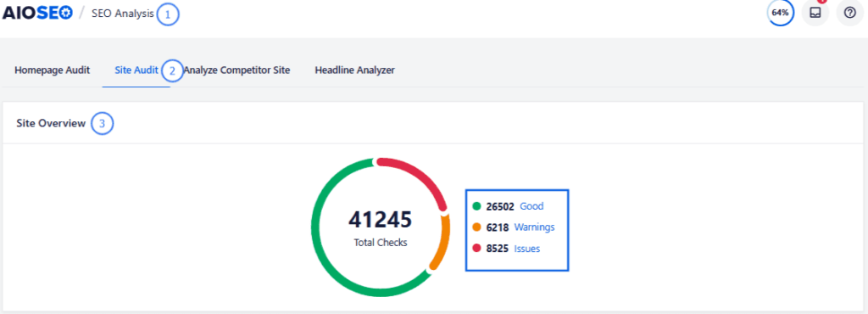The height and width of the screenshot is (314, 868).
Task: Open the Analyze Competitor Site tab
Action: coord(237,70)
